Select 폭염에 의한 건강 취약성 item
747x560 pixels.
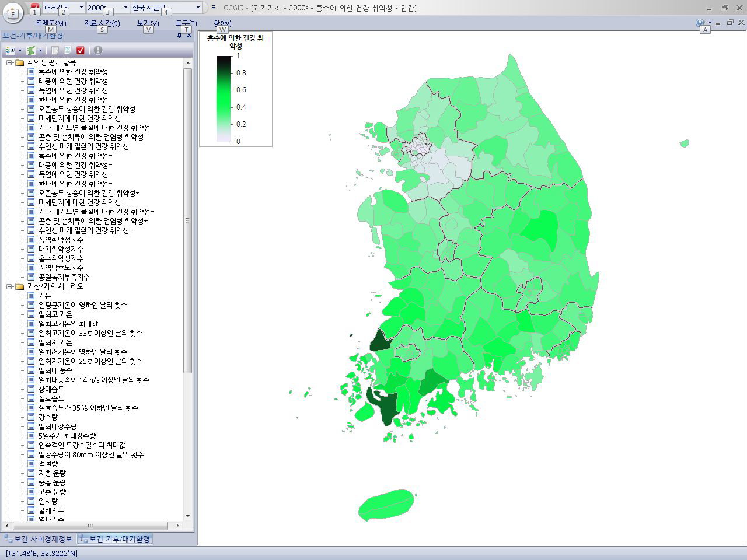(x=73, y=90)
